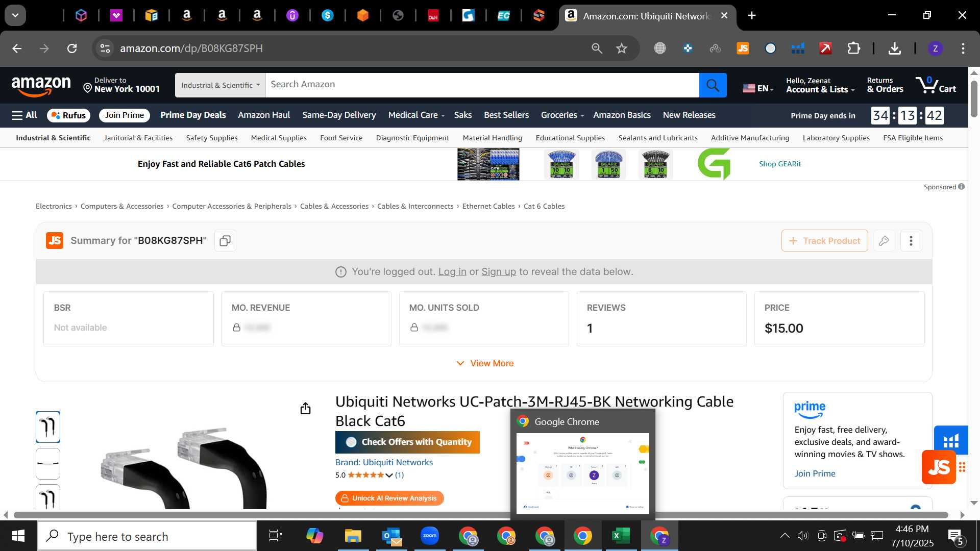Click the Amazon search magnifier button

pos(713,85)
